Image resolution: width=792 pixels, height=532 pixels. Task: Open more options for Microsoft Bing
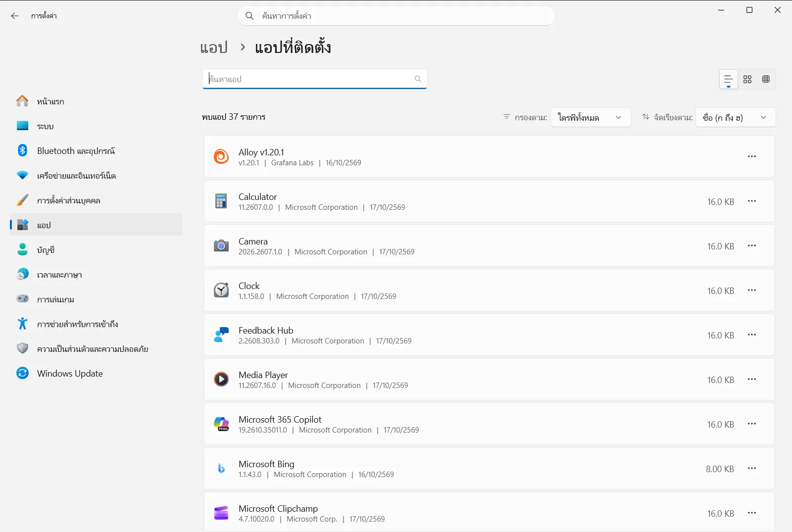click(752, 468)
